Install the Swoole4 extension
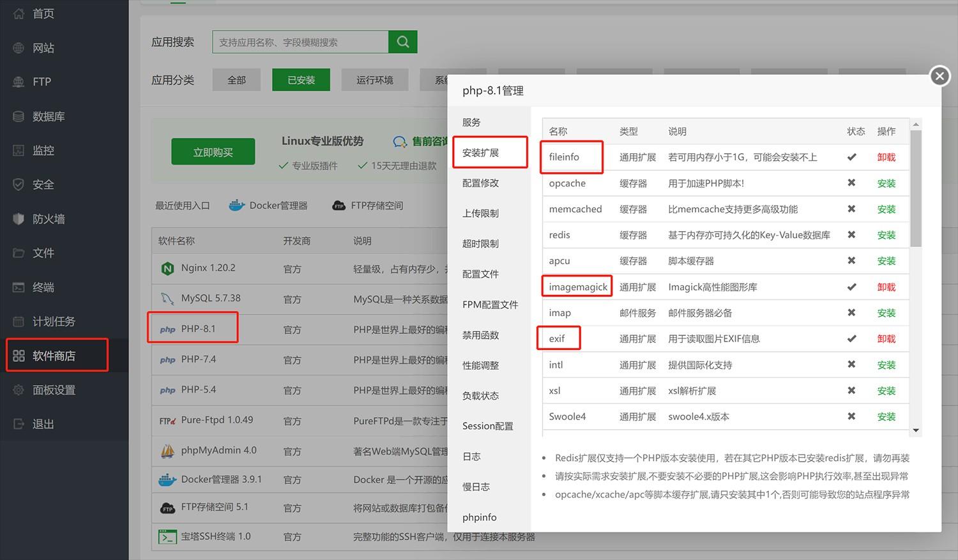 coord(886,416)
